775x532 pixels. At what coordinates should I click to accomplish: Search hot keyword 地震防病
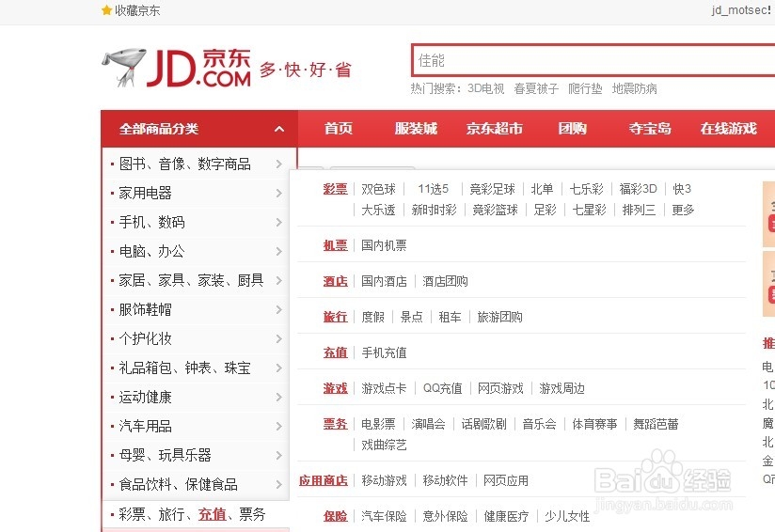tap(635, 88)
